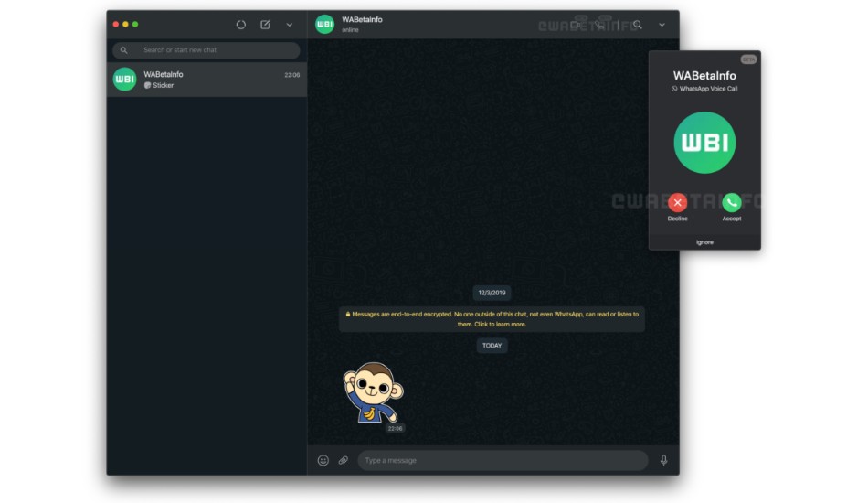Record a voice message with microphone icon
868x503 pixels.
click(663, 460)
